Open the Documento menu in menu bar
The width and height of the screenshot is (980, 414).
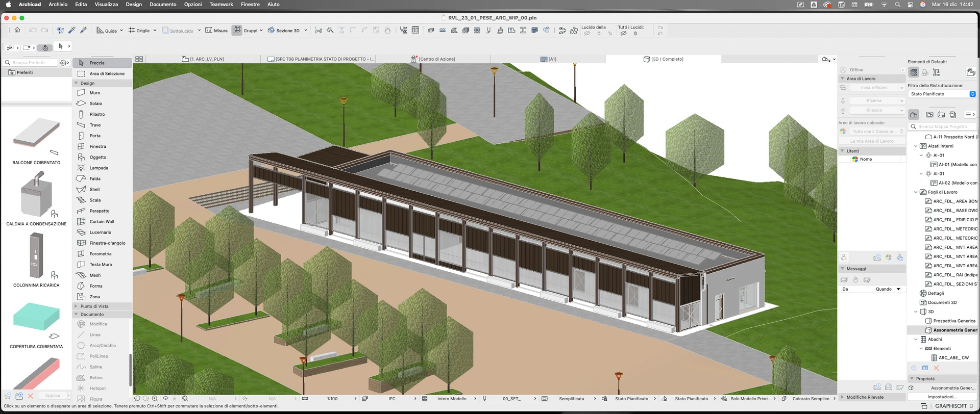pos(162,4)
